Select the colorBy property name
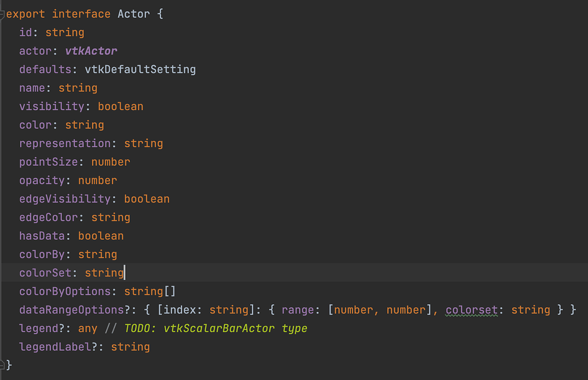The image size is (588, 380). click(x=42, y=254)
